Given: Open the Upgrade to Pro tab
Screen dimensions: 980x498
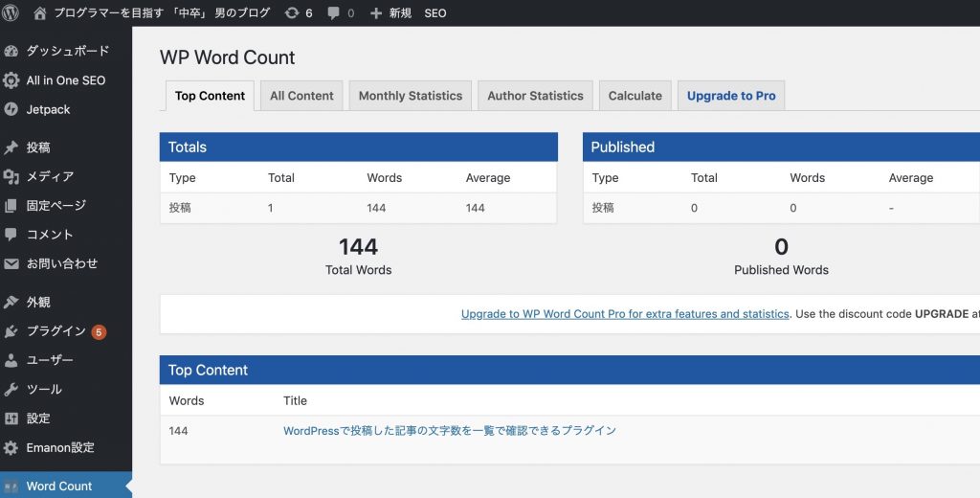Looking at the screenshot, I should [x=731, y=96].
